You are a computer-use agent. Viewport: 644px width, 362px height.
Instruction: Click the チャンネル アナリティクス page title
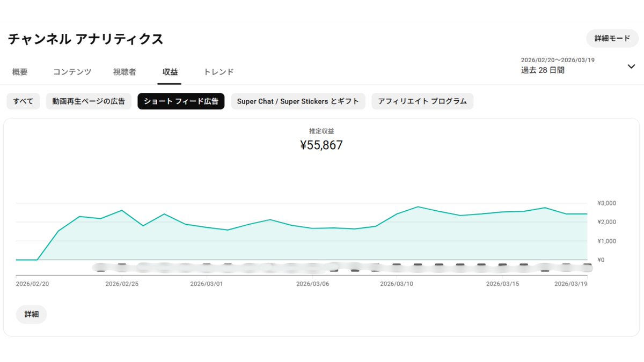coord(86,39)
